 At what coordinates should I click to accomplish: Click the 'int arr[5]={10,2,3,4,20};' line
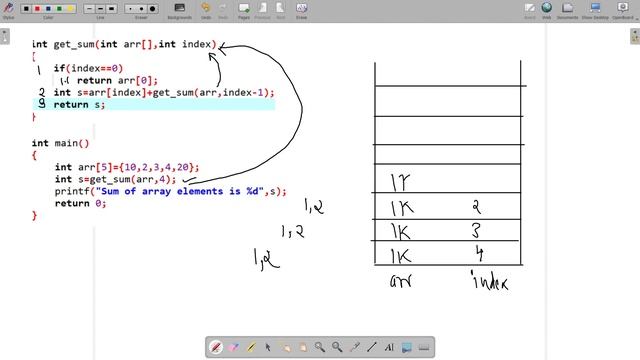[x=127, y=167]
